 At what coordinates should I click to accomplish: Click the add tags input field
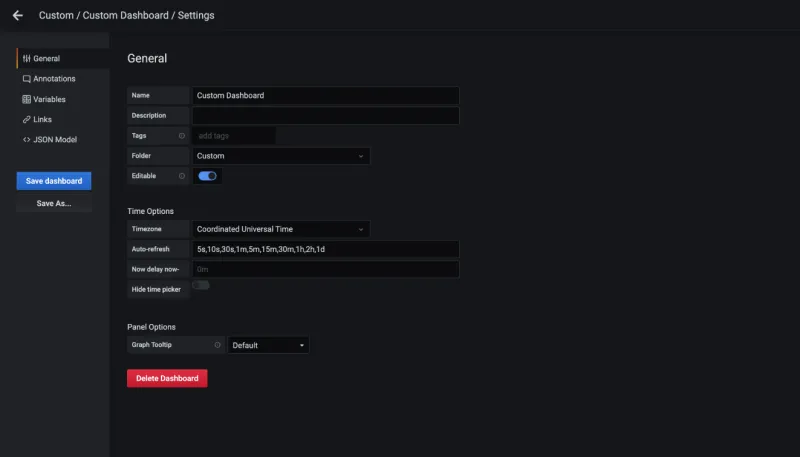coord(234,136)
